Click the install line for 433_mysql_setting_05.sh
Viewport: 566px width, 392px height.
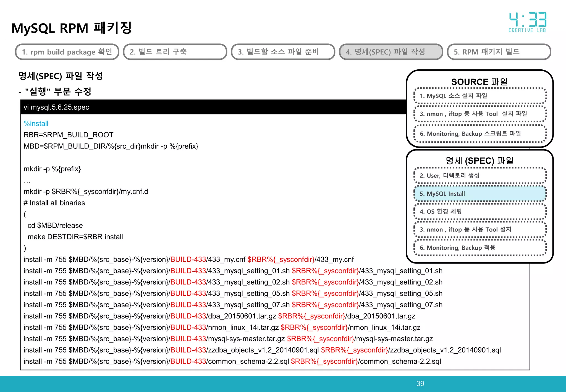[x=233, y=294]
